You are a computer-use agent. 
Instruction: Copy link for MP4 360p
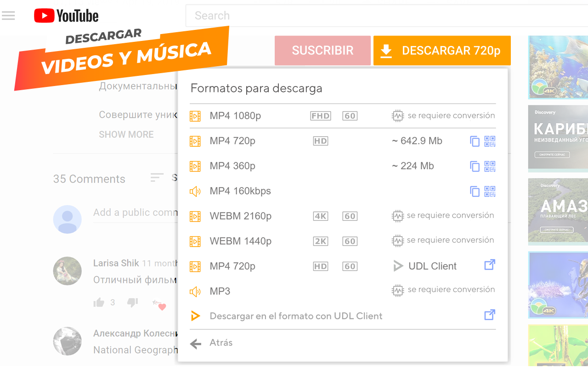point(475,166)
